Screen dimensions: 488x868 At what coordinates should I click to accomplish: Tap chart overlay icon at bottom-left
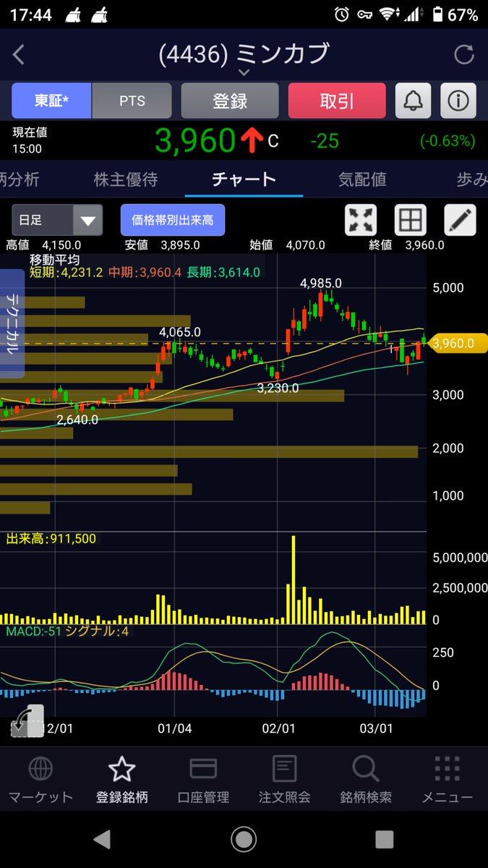click(27, 720)
